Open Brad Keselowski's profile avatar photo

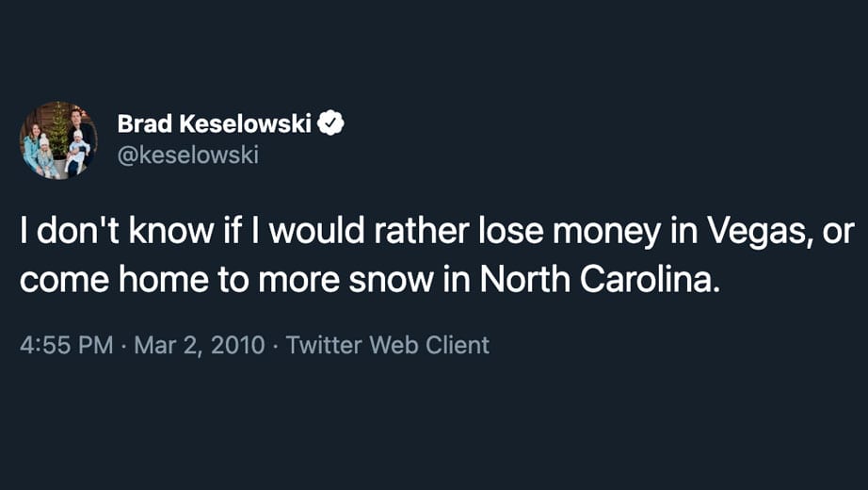point(58,139)
